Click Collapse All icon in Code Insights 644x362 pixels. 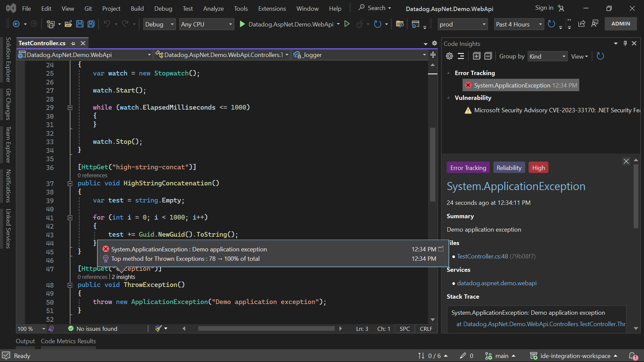488,56
